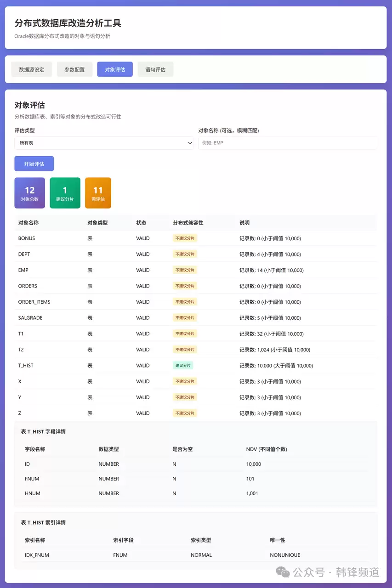Click the 分布式兼容性 column header
This screenshot has width=392, height=588.
pos(188,223)
